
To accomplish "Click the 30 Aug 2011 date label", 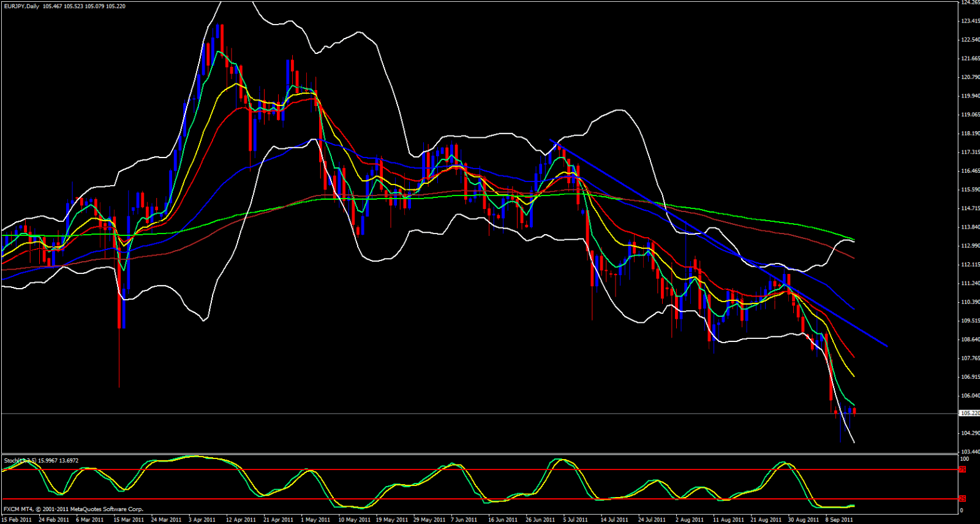I will click(x=803, y=520).
